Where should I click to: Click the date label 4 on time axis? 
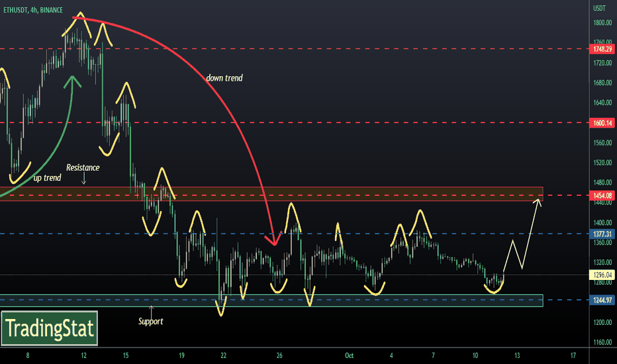391,356
